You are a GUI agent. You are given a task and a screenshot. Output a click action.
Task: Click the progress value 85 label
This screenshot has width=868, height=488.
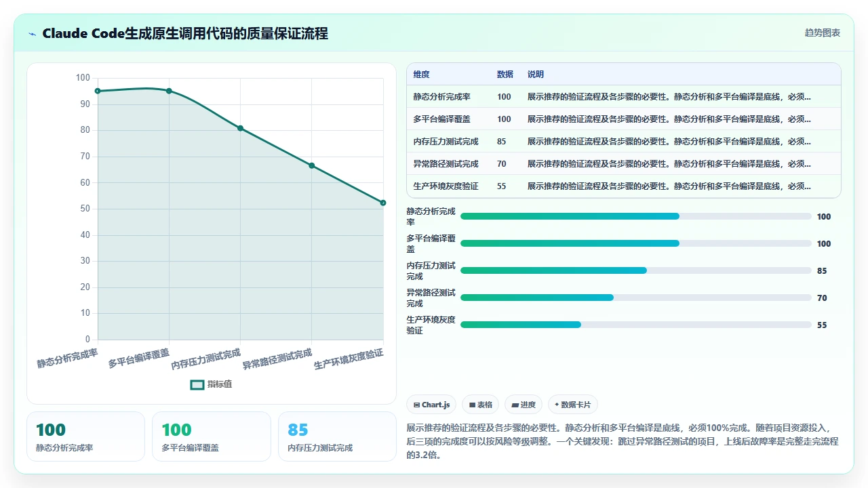point(822,271)
